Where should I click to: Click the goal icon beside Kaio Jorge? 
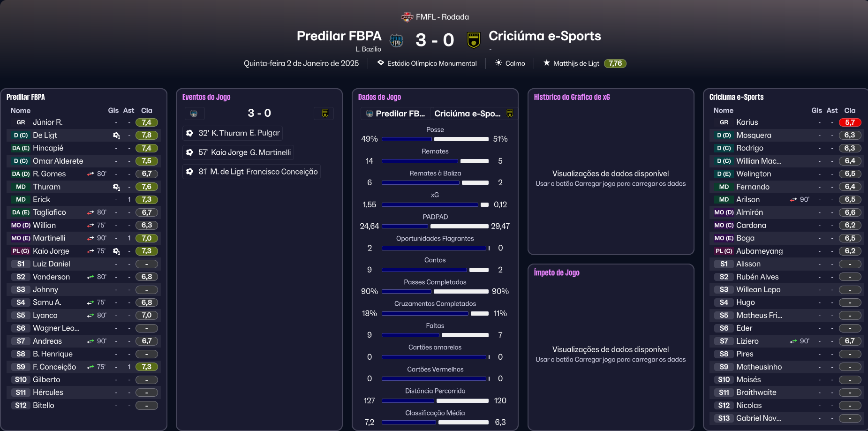click(x=116, y=251)
